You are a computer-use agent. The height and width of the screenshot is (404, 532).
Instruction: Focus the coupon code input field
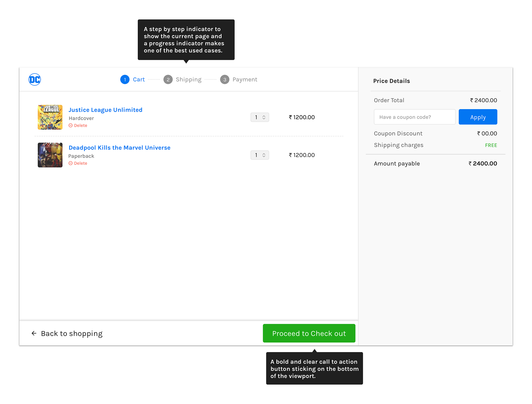click(x=414, y=117)
